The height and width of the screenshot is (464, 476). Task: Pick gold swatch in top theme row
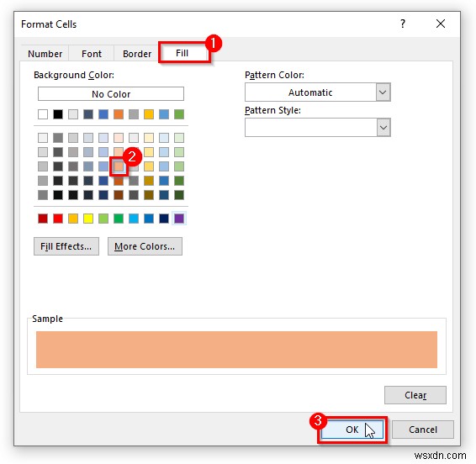pos(149,114)
